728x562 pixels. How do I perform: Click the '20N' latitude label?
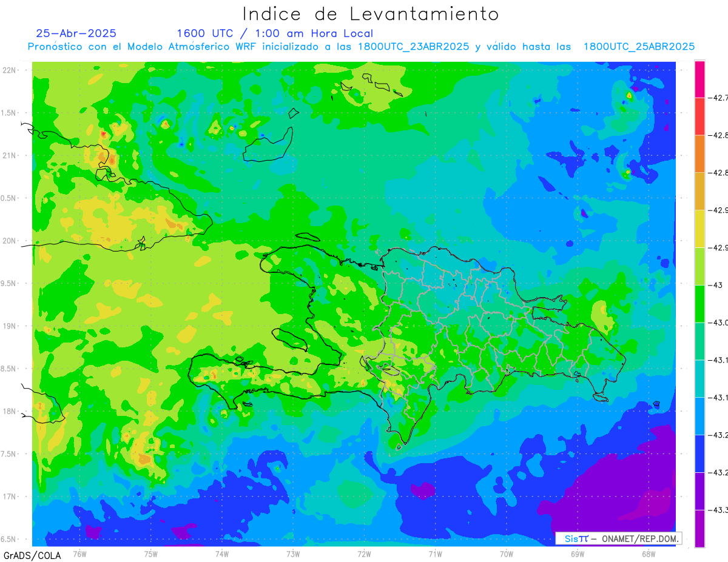pos(9,241)
